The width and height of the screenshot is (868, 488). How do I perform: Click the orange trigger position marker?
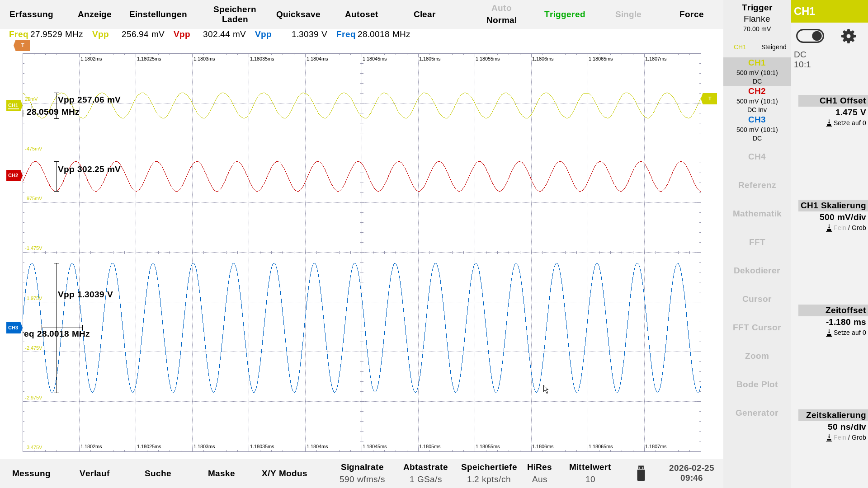pos(22,45)
